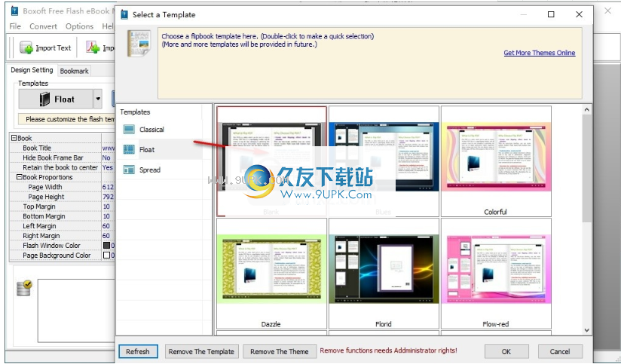Collapse the Book tree section
621x364 pixels.
[x=14, y=138]
